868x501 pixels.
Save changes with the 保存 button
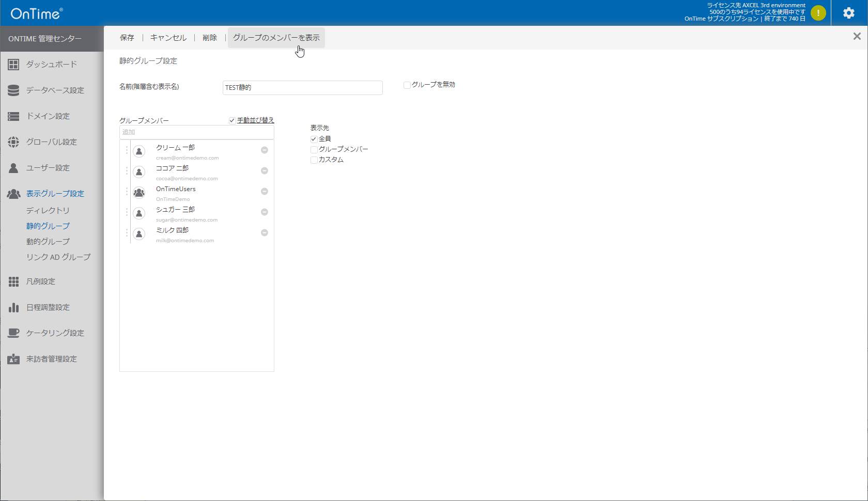(127, 37)
